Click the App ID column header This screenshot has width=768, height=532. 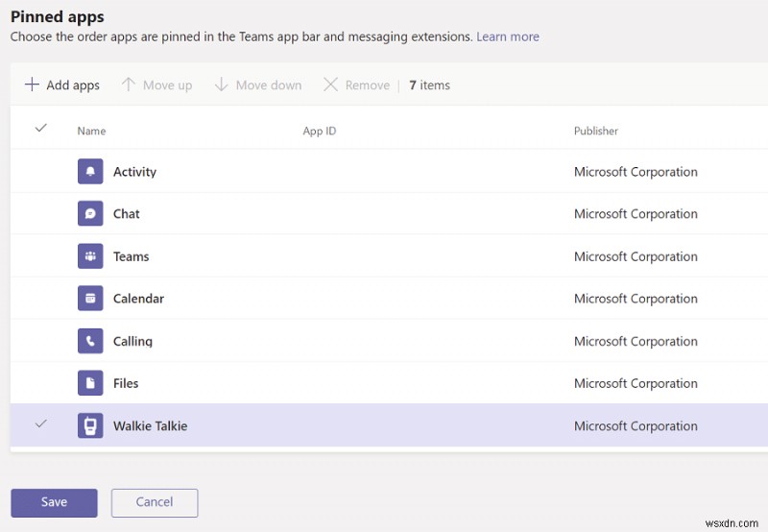coord(320,131)
